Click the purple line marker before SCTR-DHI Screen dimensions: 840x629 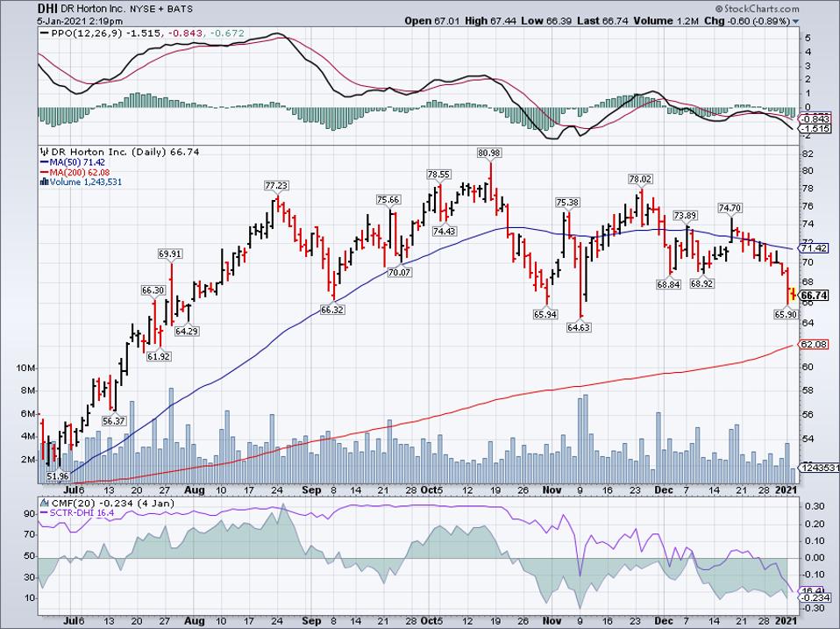point(44,512)
